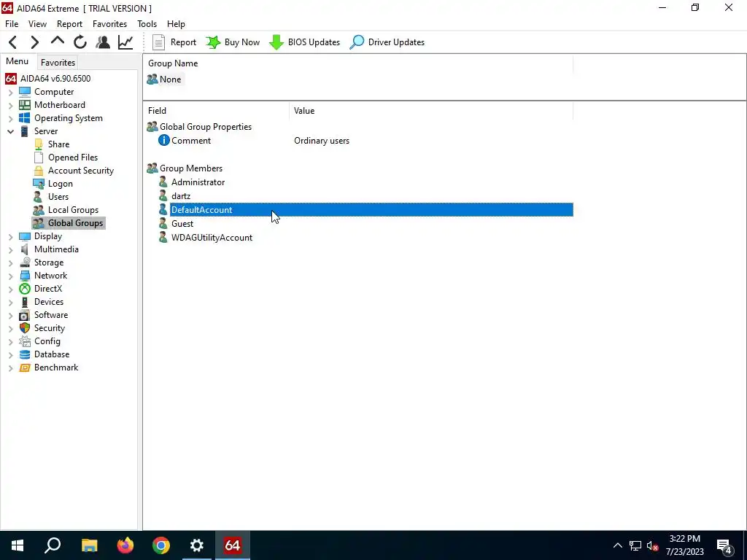The image size is (747, 560).
Task: Open the Report wizard button
Action: click(174, 42)
